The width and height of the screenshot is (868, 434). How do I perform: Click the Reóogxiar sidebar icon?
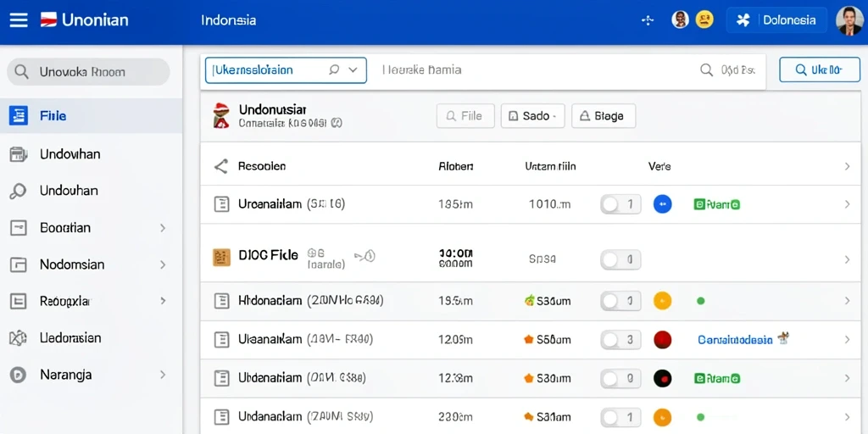point(19,301)
